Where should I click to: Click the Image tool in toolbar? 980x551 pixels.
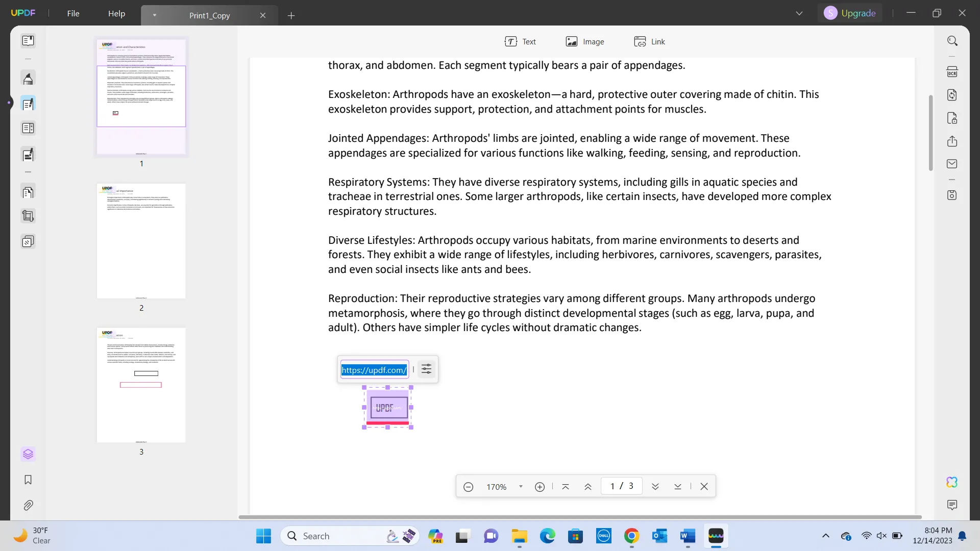pyautogui.click(x=585, y=42)
